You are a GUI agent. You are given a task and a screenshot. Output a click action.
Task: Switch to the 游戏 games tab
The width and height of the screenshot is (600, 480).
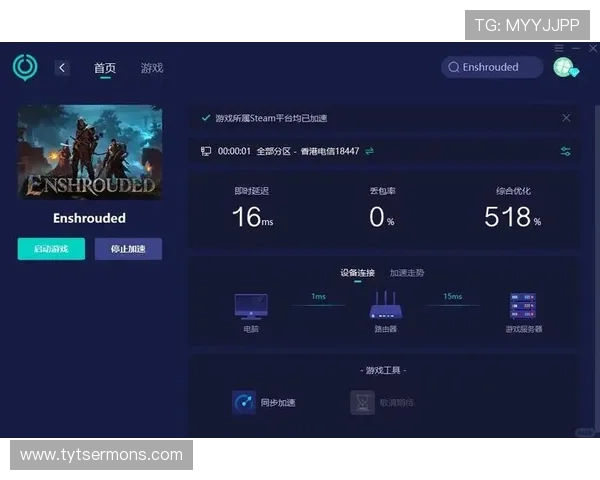point(152,68)
